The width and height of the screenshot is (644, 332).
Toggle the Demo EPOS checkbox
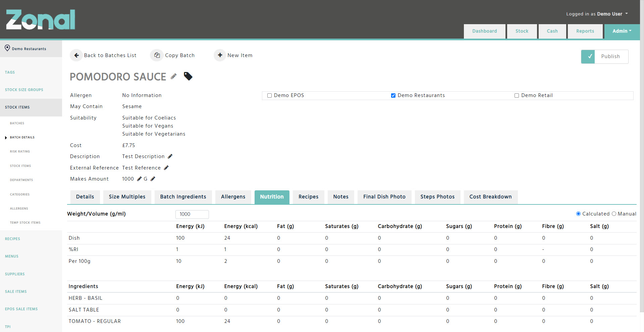click(x=269, y=95)
